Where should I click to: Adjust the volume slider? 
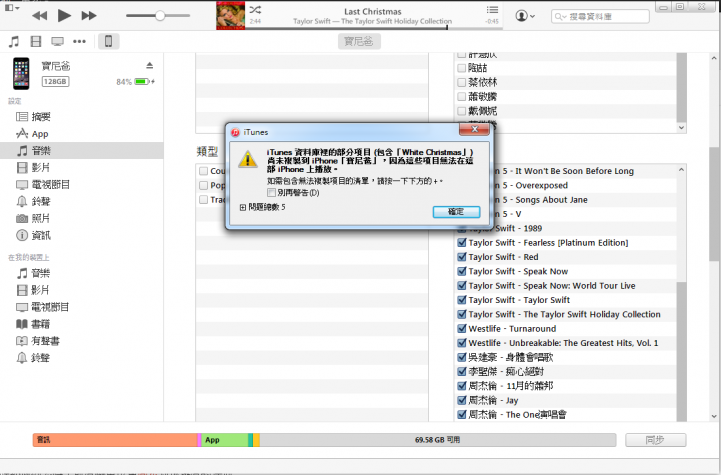tap(158, 16)
